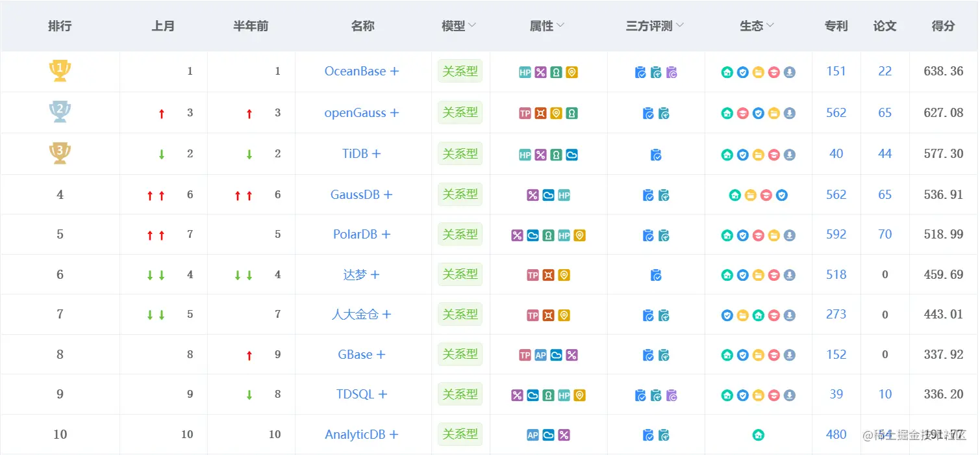Click the AP attribute icon in AnalyticDB row
This screenshot has height=455, width=980.
click(x=533, y=435)
